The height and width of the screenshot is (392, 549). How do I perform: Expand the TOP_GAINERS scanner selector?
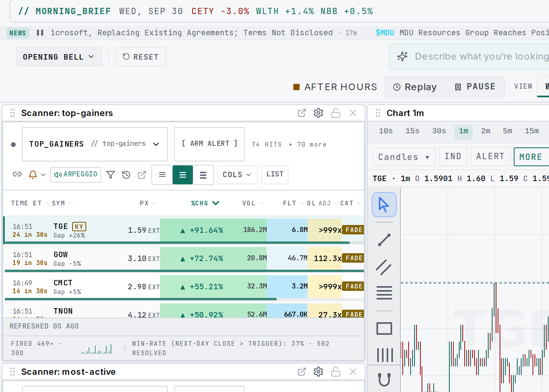coord(95,144)
